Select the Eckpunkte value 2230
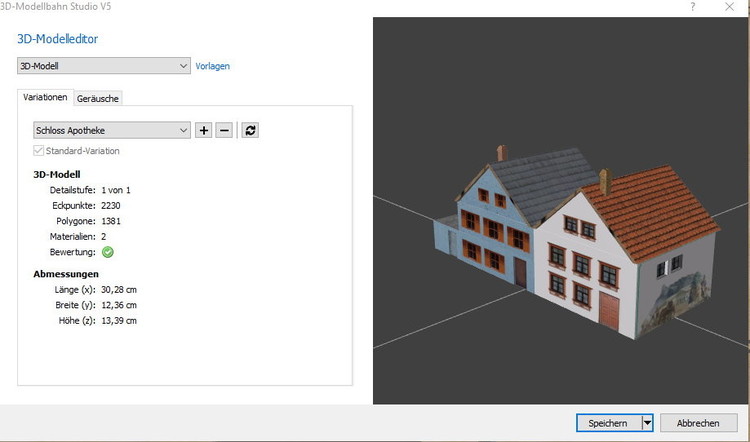This screenshot has height=442, width=750. 110,206
